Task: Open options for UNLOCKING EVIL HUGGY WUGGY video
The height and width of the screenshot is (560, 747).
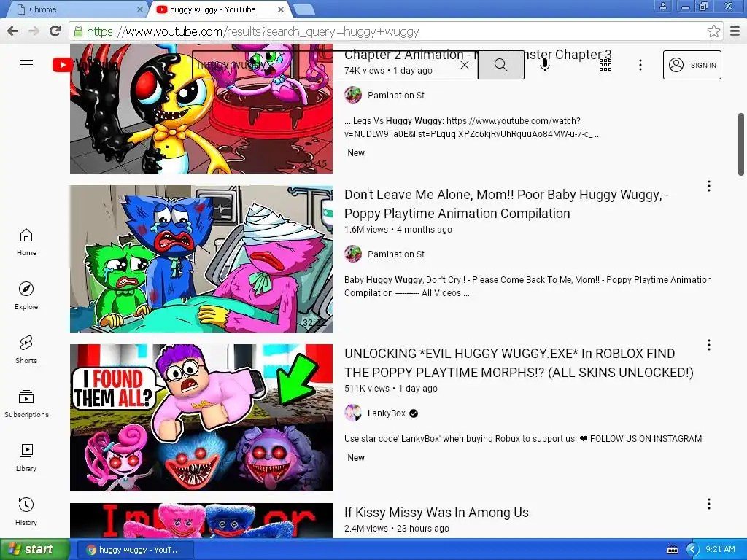Action: (x=709, y=345)
